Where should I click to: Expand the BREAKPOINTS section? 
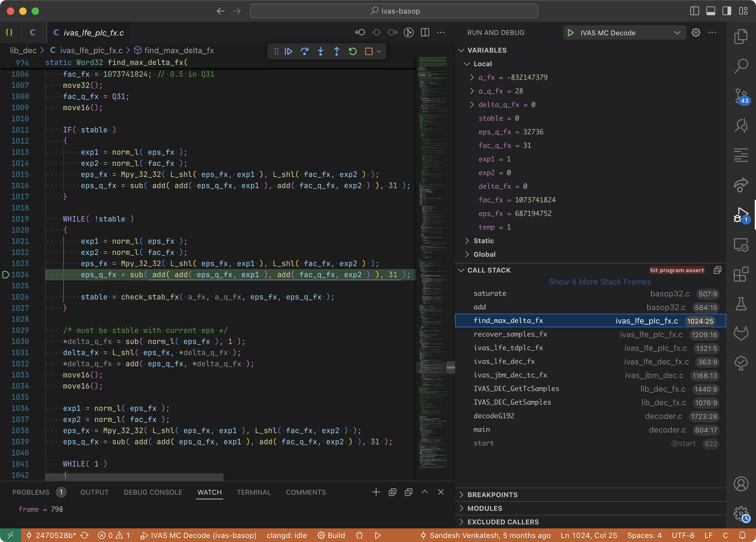click(492, 495)
